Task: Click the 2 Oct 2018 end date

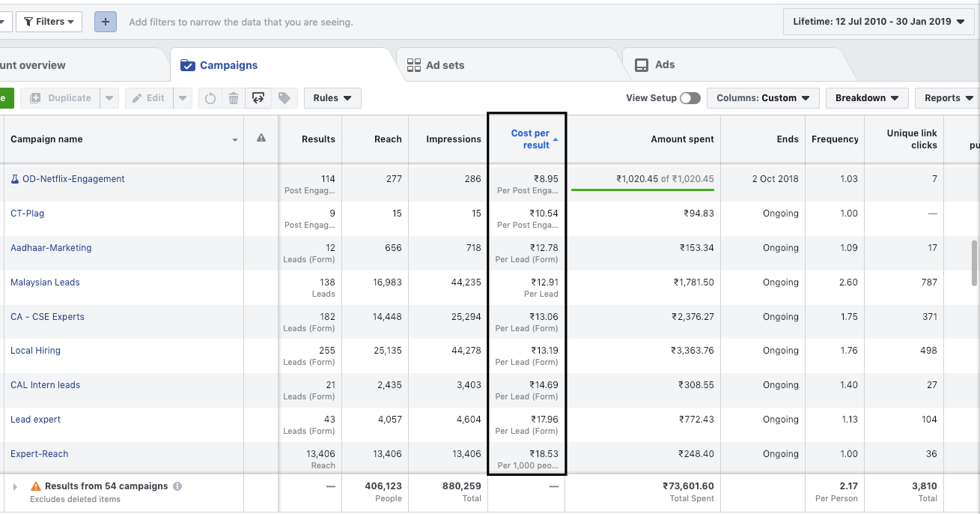Action: coord(776,179)
